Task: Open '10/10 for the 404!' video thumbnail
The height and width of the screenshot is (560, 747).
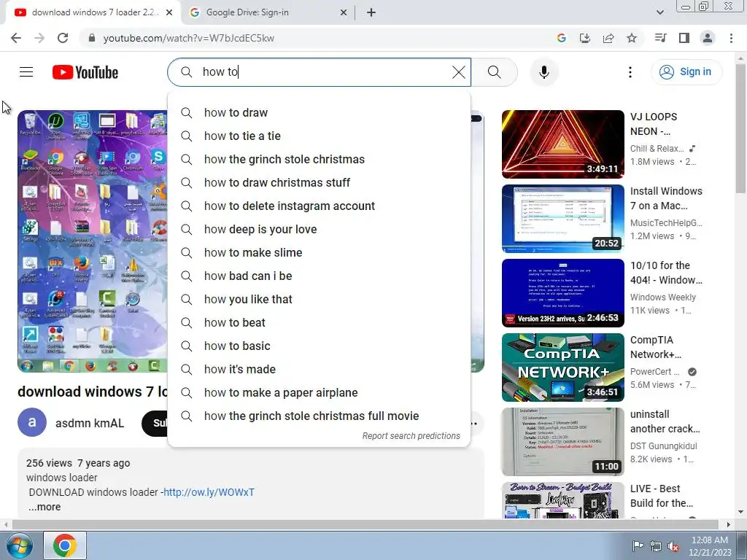Action: click(562, 293)
